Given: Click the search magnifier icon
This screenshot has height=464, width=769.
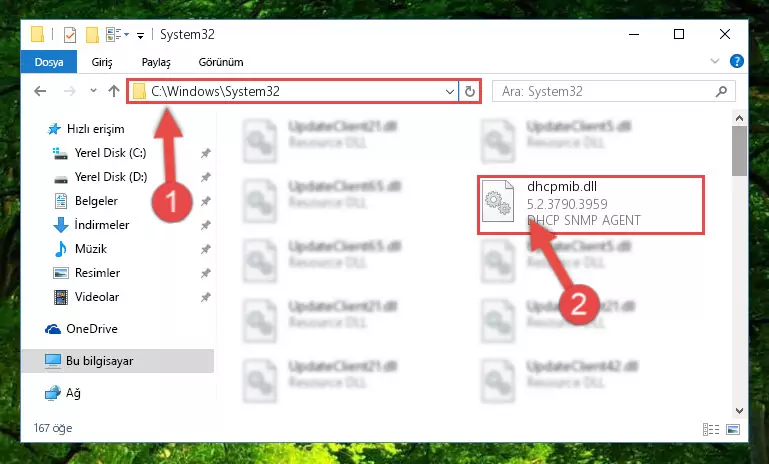Looking at the screenshot, I should coord(721,91).
